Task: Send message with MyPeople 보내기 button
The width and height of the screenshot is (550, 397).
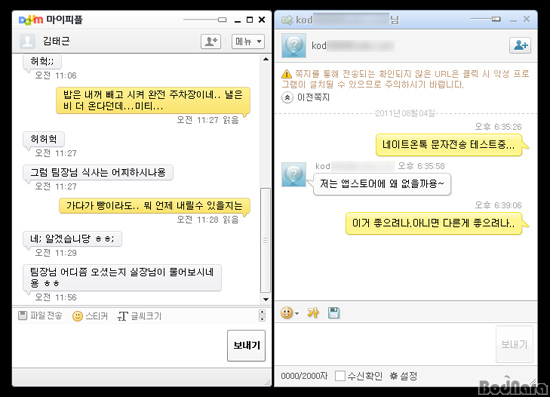Action: [246, 345]
